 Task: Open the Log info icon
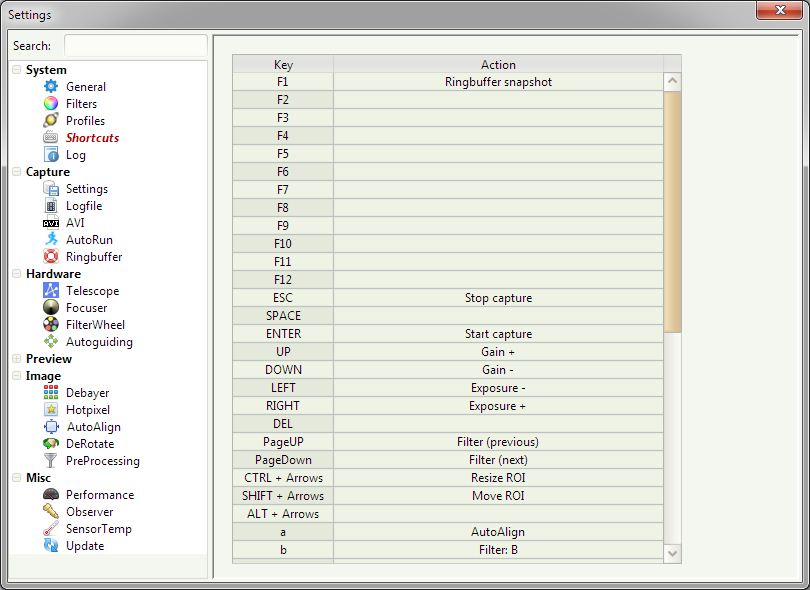[51, 154]
